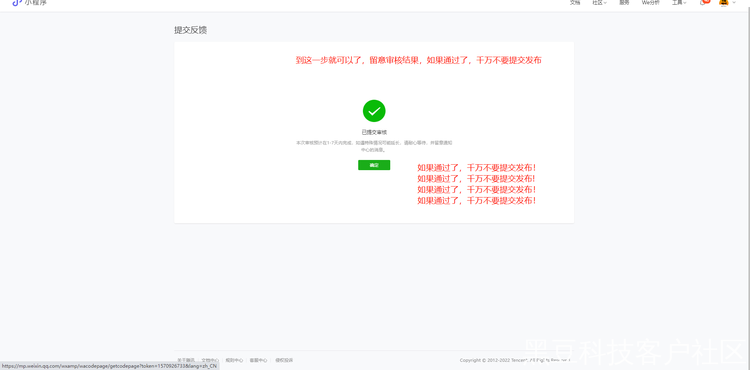Open the 文档中心 footer link

point(210,360)
